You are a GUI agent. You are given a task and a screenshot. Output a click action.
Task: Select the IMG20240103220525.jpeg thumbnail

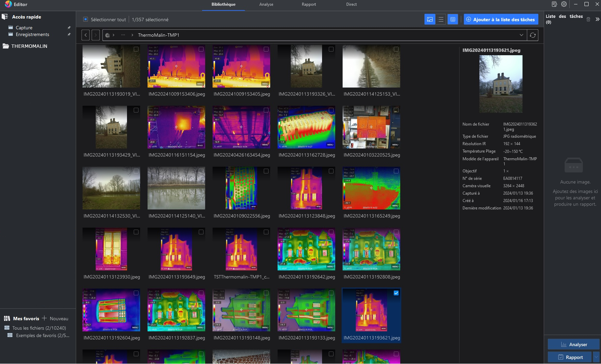(x=371, y=127)
